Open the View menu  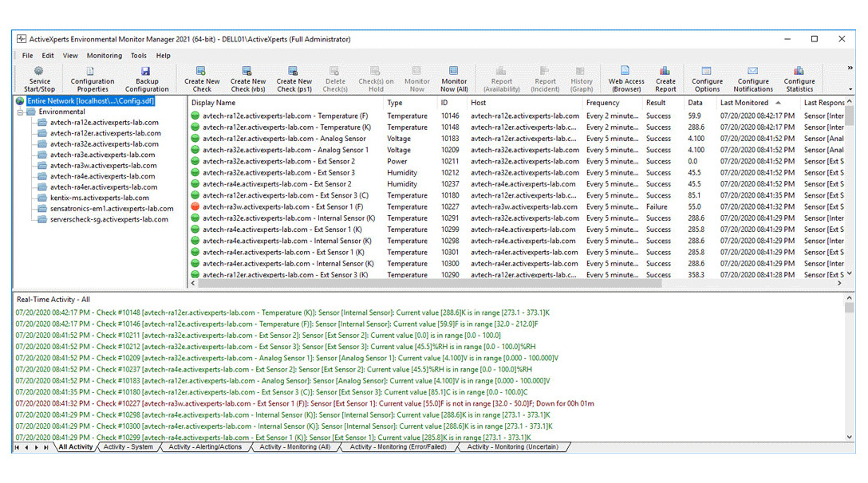click(70, 56)
